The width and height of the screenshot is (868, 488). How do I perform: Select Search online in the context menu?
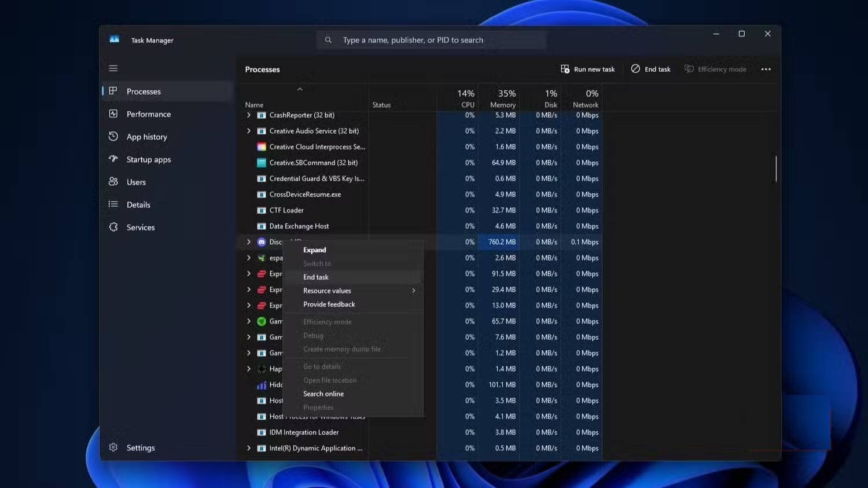(x=353, y=394)
